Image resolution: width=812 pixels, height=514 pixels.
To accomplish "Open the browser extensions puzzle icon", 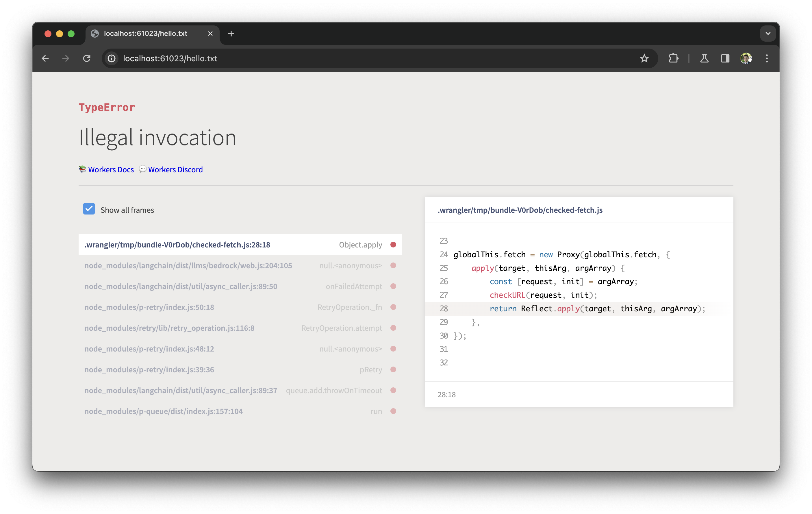I will click(x=673, y=58).
